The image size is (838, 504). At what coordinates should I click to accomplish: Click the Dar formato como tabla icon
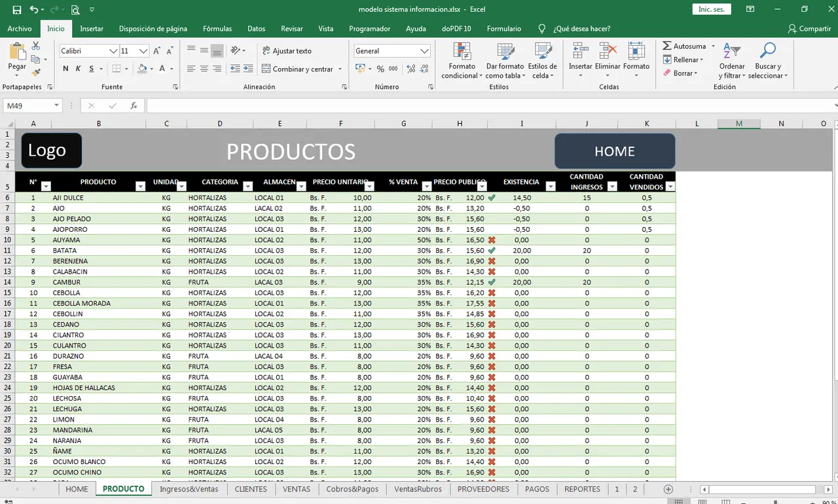click(x=505, y=51)
